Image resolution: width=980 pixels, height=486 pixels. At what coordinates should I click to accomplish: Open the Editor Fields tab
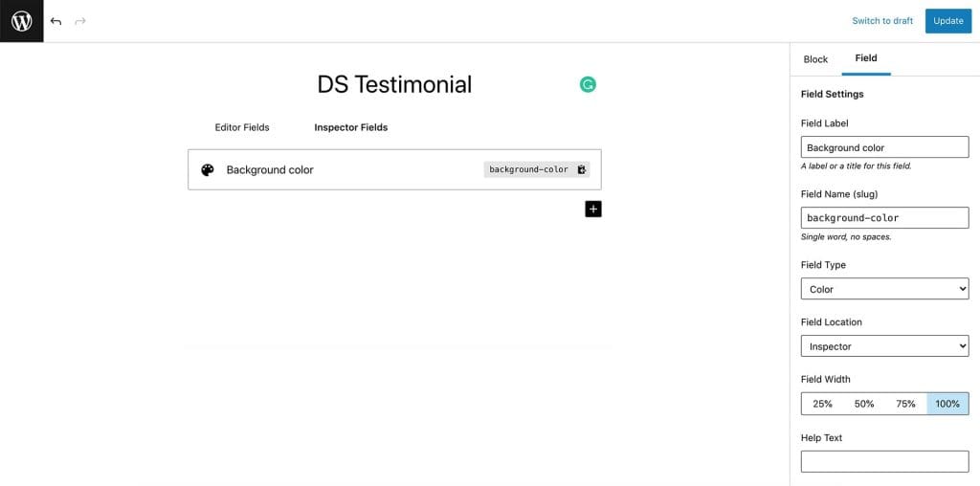point(242,127)
